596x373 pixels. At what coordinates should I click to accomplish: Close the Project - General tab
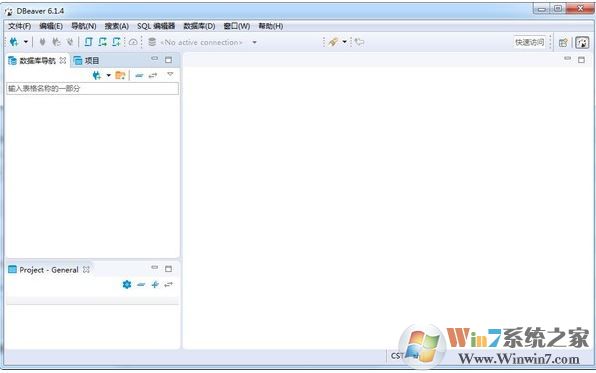86,270
